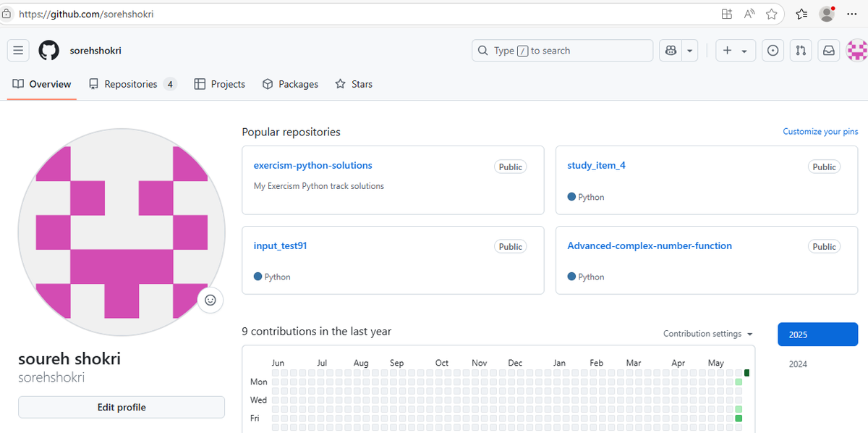Open the hamburger navigation menu
Viewport: 868px width, 433px height.
(18, 51)
